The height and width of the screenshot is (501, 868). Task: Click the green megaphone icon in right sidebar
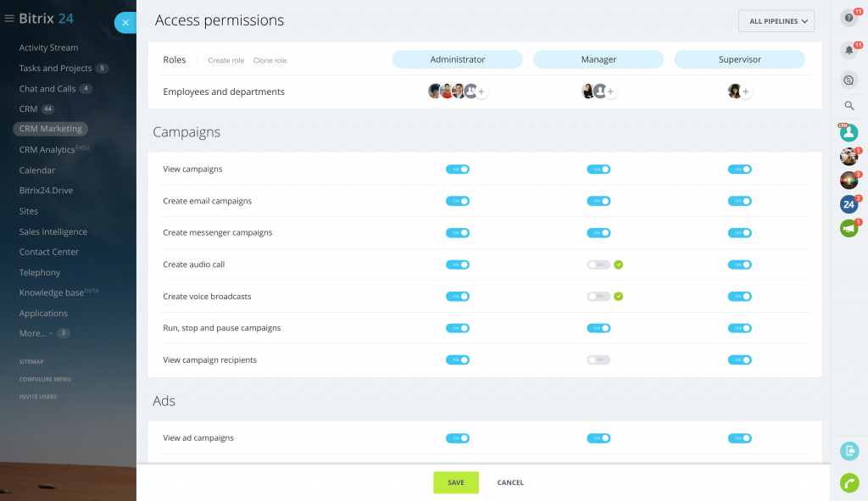pos(849,228)
